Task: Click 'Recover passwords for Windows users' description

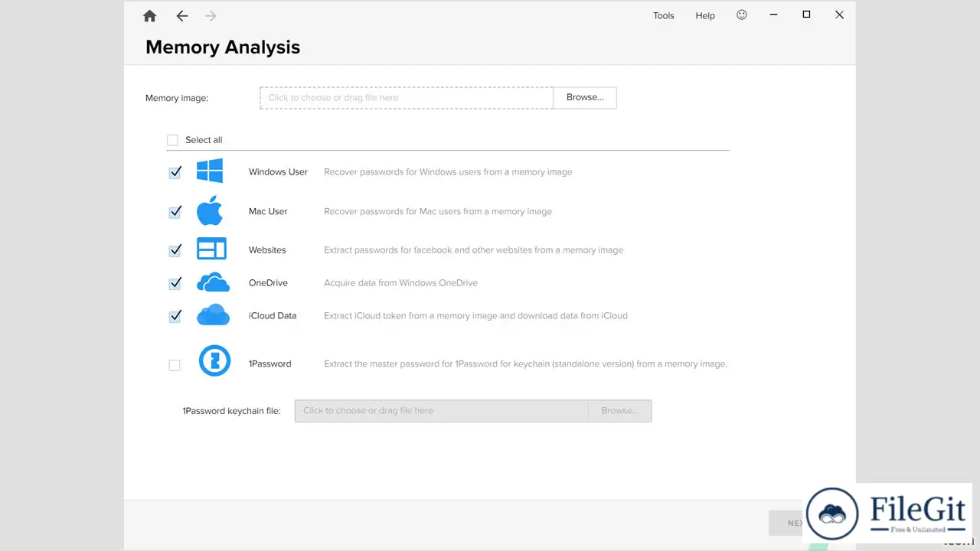Action: point(448,172)
